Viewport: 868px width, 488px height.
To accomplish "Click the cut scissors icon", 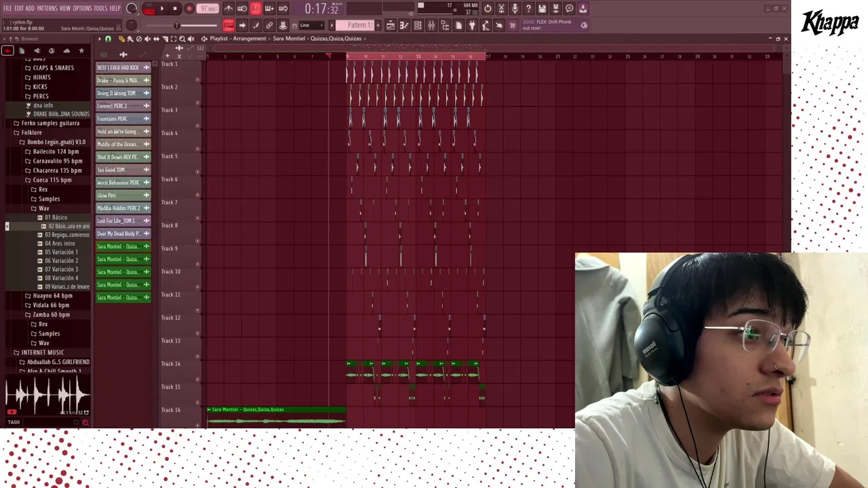I will coord(501,8).
